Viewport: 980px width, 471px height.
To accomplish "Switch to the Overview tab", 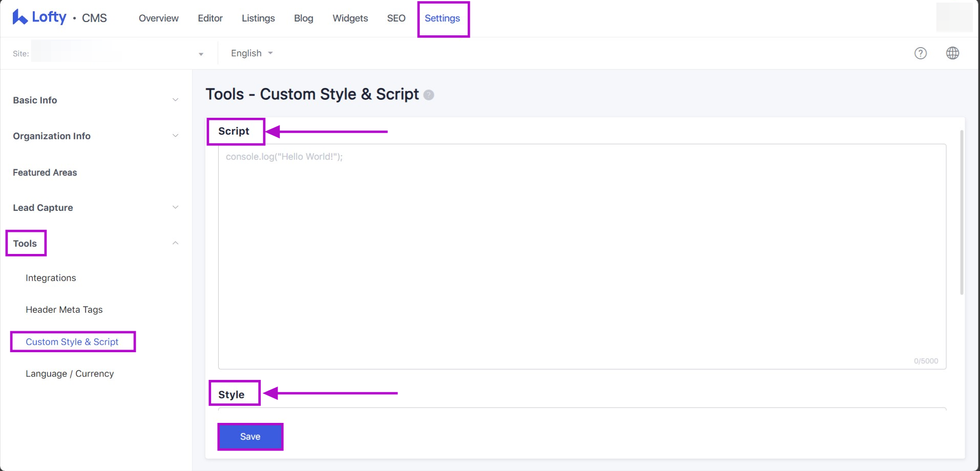I will (158, 18).
